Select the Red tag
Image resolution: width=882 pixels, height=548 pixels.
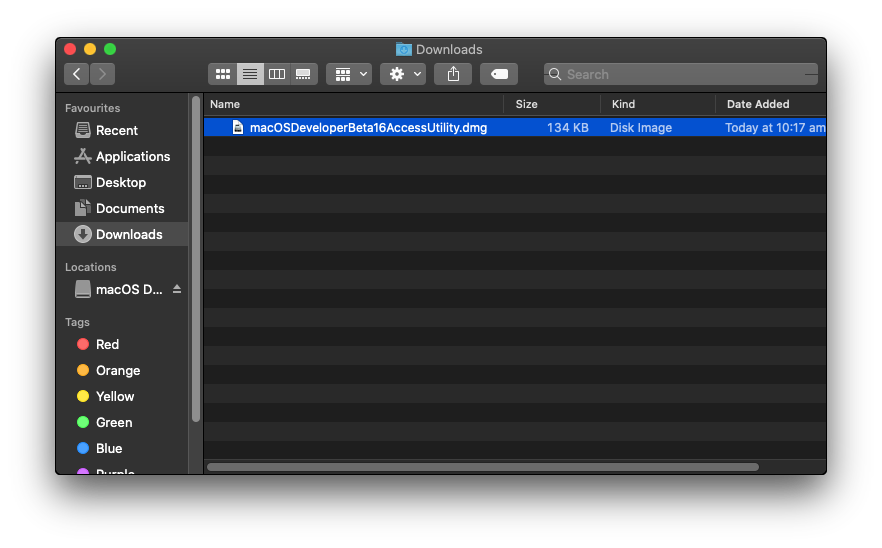point(107,344)
